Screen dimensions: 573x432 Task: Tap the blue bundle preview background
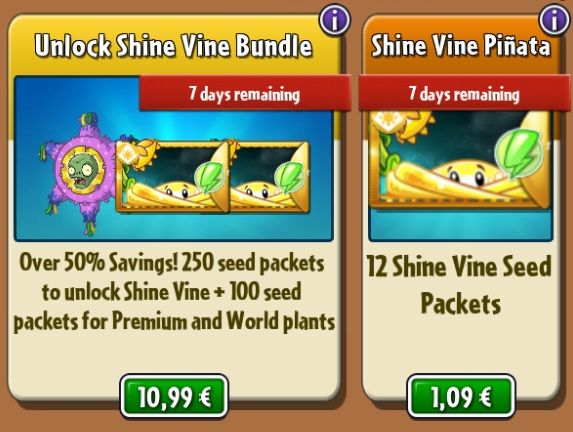[x=174, y=159]
